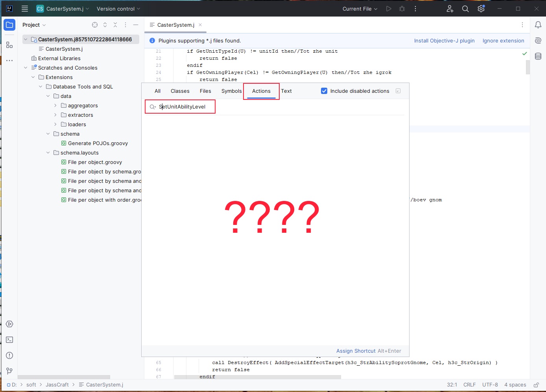This screenshot has width=546, height=392.
Task: Click the inspection status checkmark
Action: tap(524, 53)
